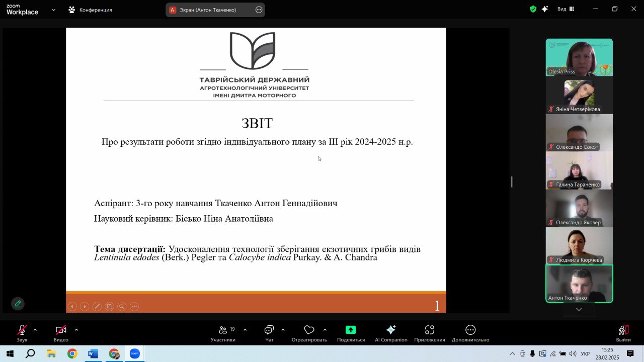Open the Вид view layout menu
Viewport: 644px width, 362px height.
566,9
